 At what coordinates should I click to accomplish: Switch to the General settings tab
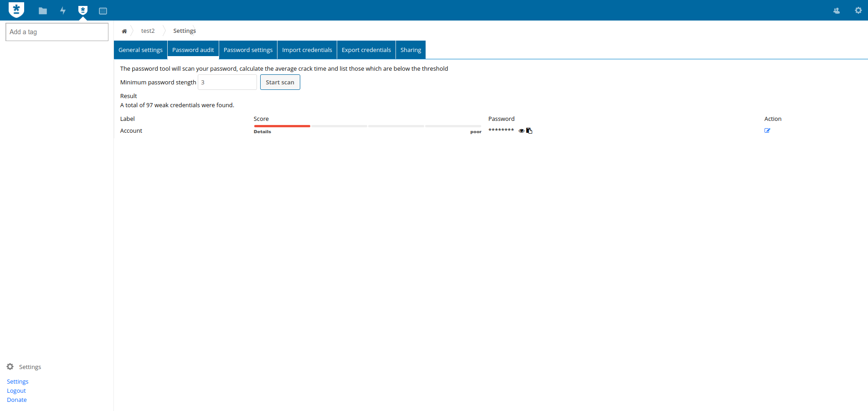tap(140, 50)
